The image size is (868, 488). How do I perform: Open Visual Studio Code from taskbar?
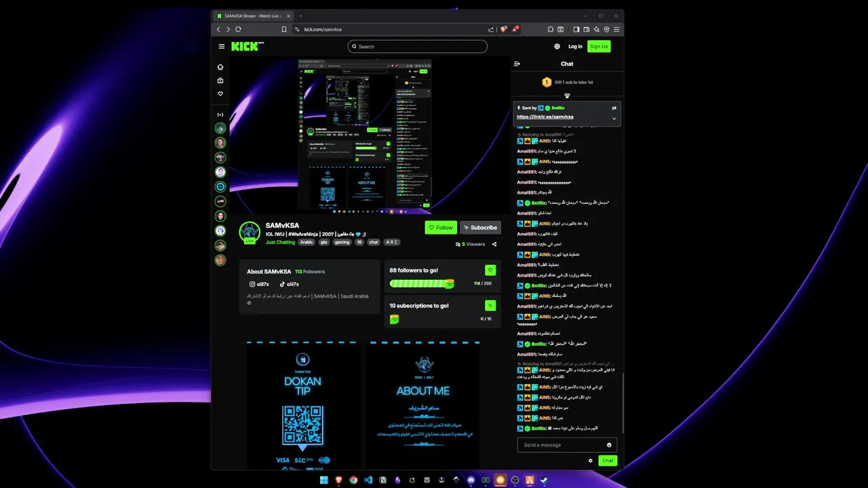coord(368,480)
